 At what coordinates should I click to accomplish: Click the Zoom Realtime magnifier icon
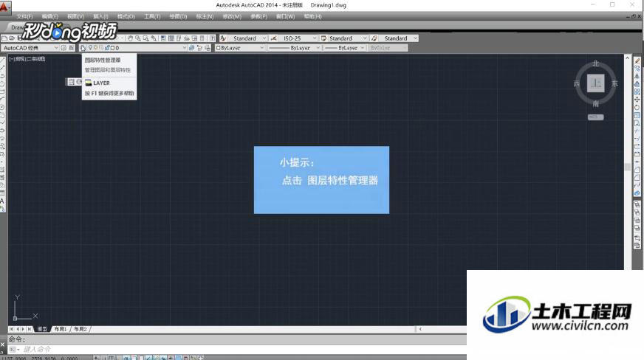coord(138,38)
